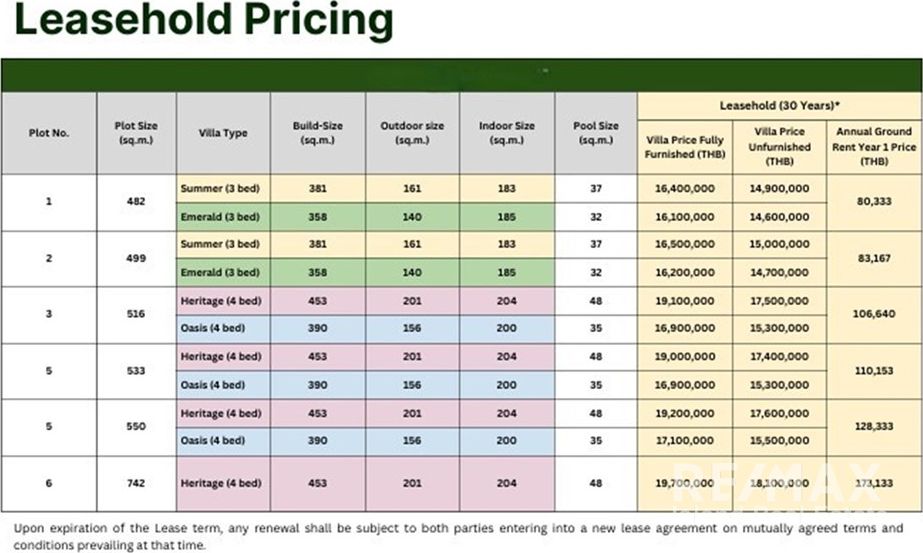Viewport: 923px width, 553px height.
Task: Click Annual Ground Rent Year 1 header
Action: pyautogui.click(x=873, y=146)
